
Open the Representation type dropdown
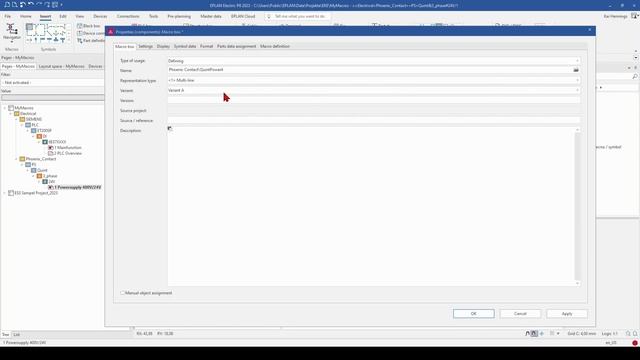pos(577,80)
